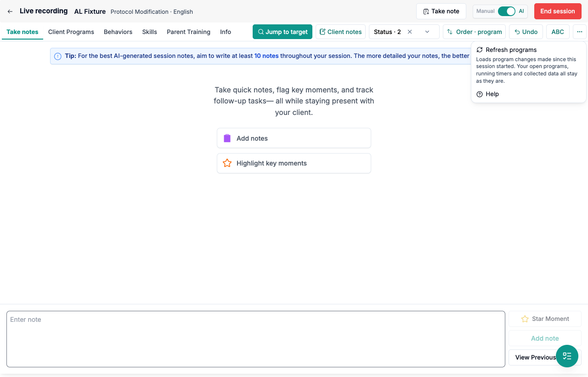Click the Refresh programs icon
Viewport: 588px width, 377px height.
click(x=480, y=50)
